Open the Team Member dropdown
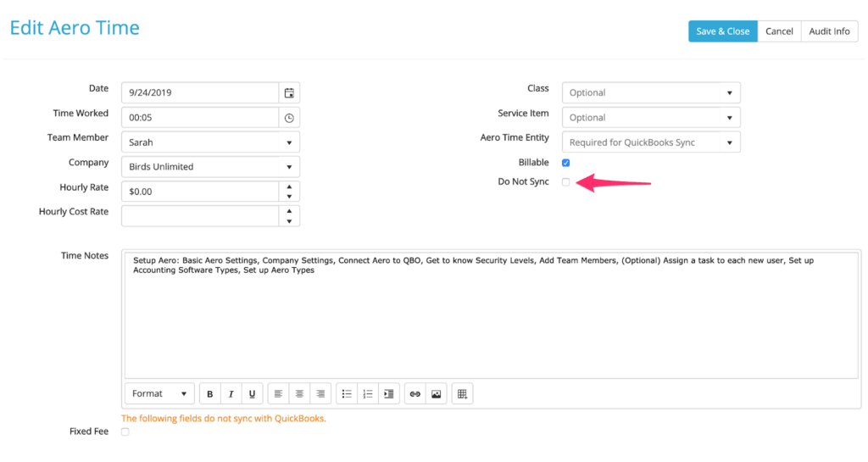This screenshot has width=868, height=462. pos(210,142)
